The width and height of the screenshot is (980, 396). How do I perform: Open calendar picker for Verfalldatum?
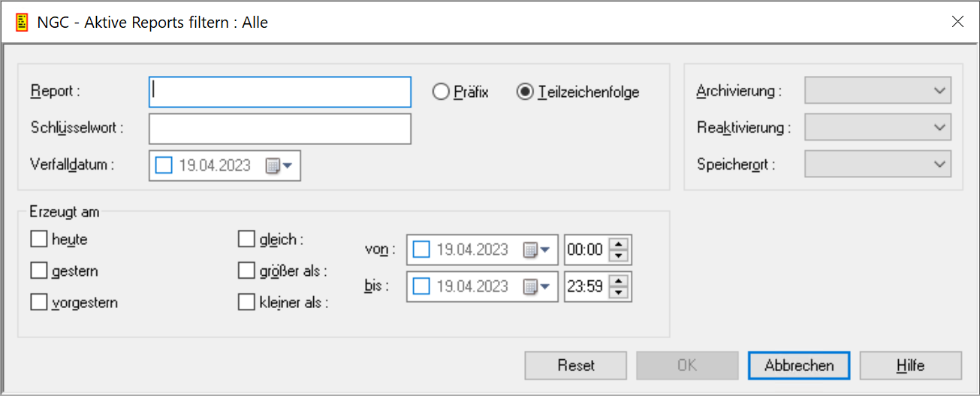pyautogui.click(x=278, y=166)
